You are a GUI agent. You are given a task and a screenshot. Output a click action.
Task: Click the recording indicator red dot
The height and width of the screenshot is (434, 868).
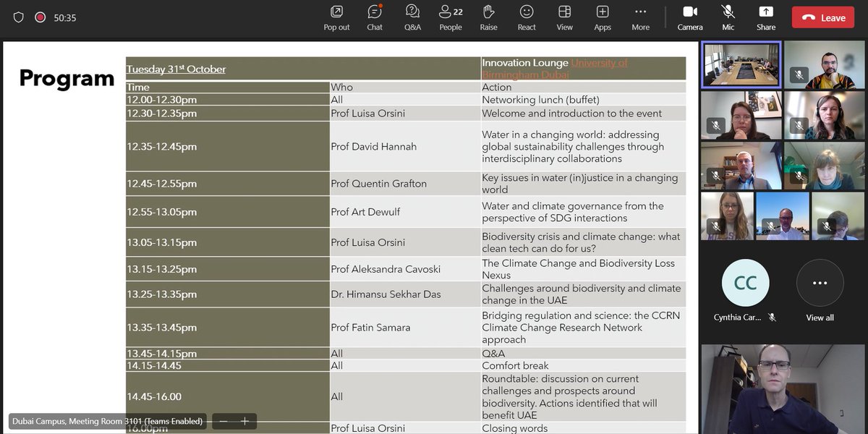point(40,17)
